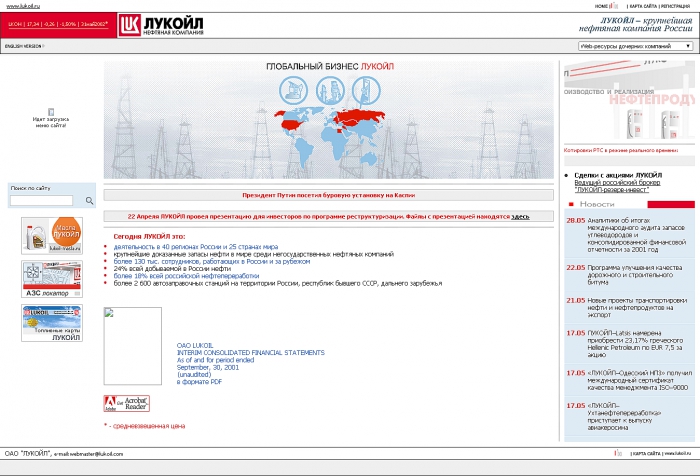Click the HOME link in top bar
The width and height of the screenshot is (700, 476).
(601, 6)
